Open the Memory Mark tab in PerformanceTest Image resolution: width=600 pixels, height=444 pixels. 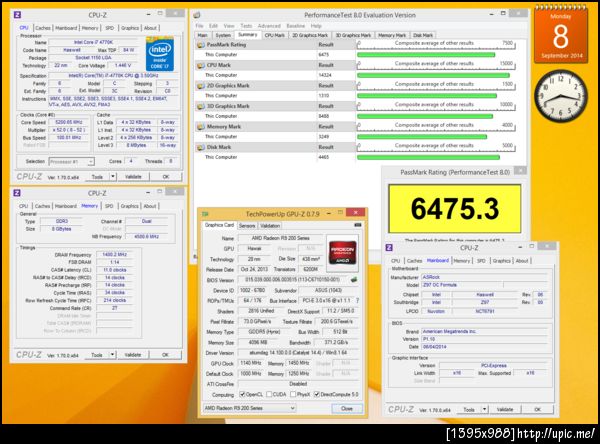coord(392,35)
